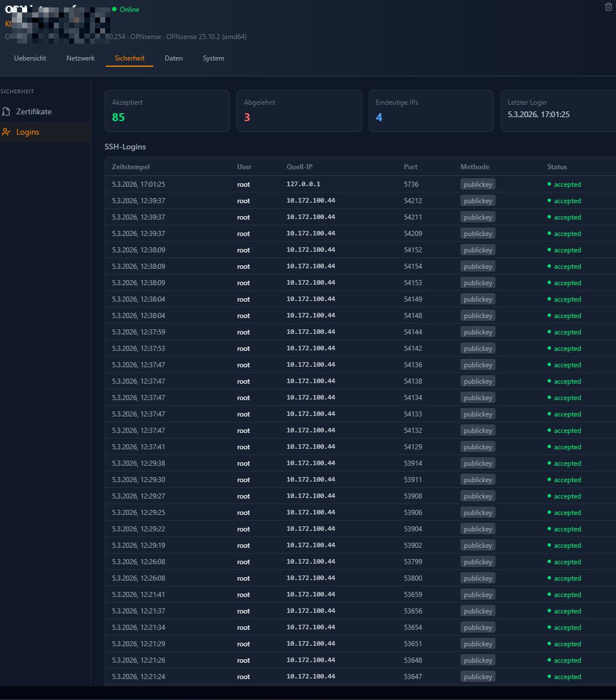Select the Sicherheit tab
Screen dimensions: 616x700
[130, 58]
